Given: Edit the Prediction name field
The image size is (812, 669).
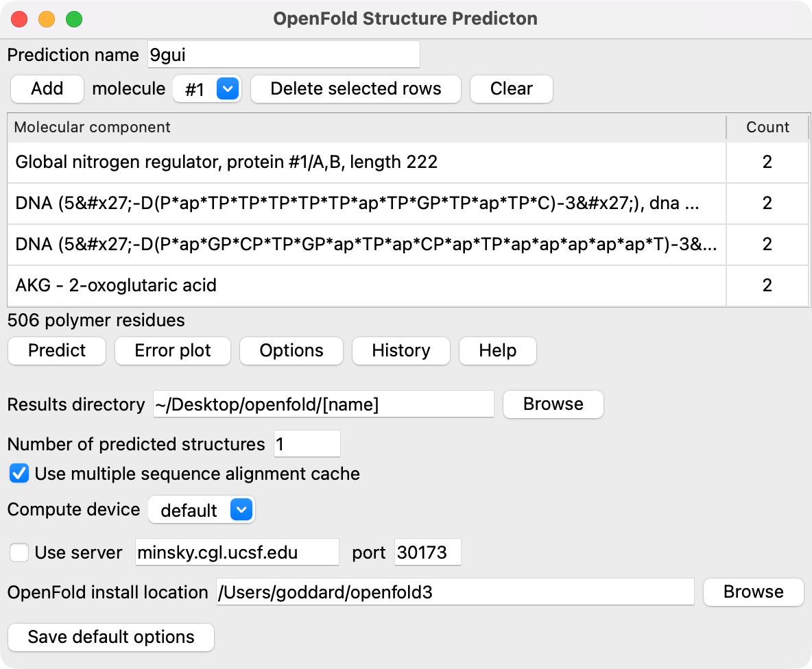Looking at the screenshot, I should (x=283, y=54).
